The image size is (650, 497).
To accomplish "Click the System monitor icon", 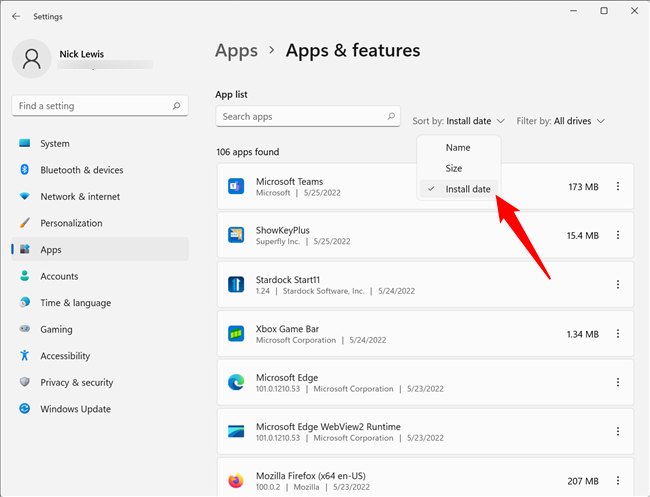I will pyautogui.click(x=24, y=143).
